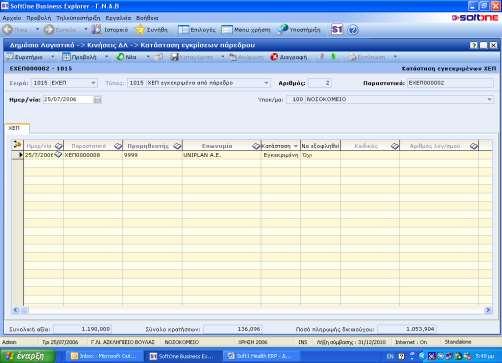Click the Back navigation arrow icon
502x363 pixels.
pos(8,30)
